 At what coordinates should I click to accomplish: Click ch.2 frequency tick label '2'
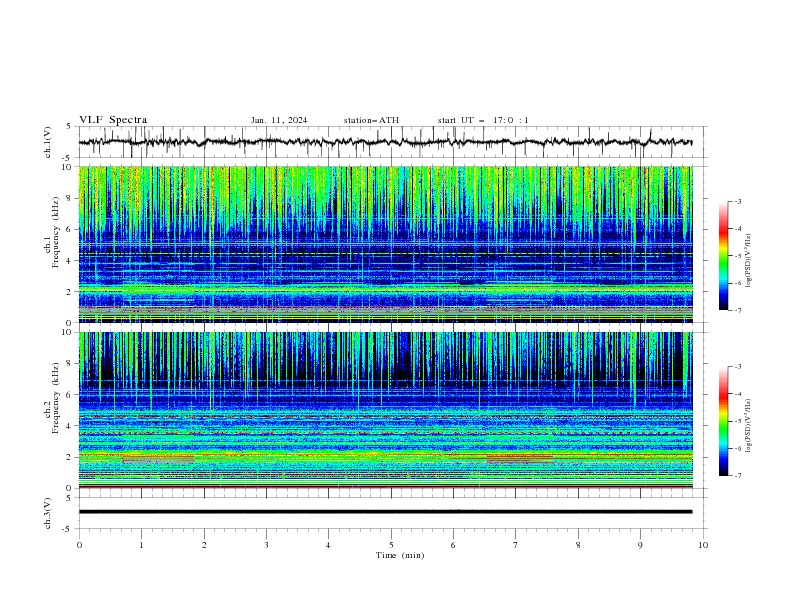70,457
